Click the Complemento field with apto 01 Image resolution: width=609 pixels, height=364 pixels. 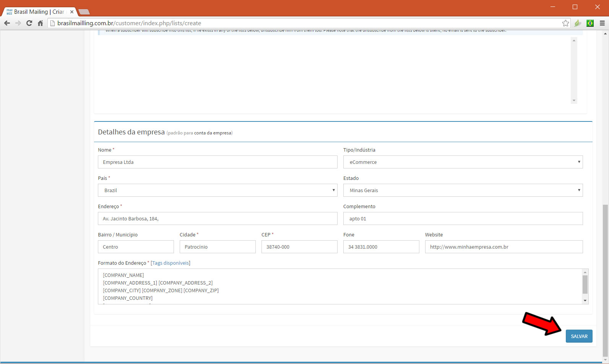[463, 218]
